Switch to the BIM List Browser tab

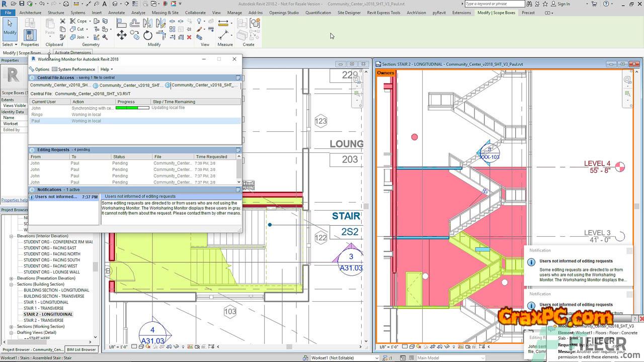click(82, 349)
